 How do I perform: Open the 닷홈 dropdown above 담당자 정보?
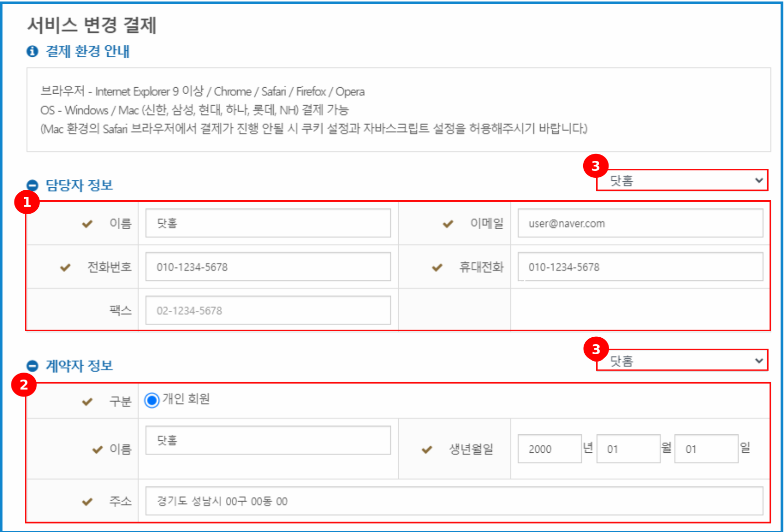click(x=682, y=180)
